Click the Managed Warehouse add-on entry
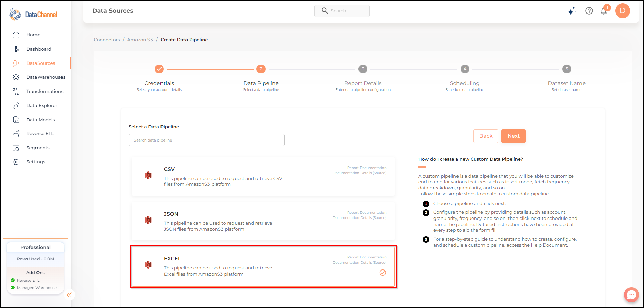This screenshot has width=644, height=308. (34, 288)
